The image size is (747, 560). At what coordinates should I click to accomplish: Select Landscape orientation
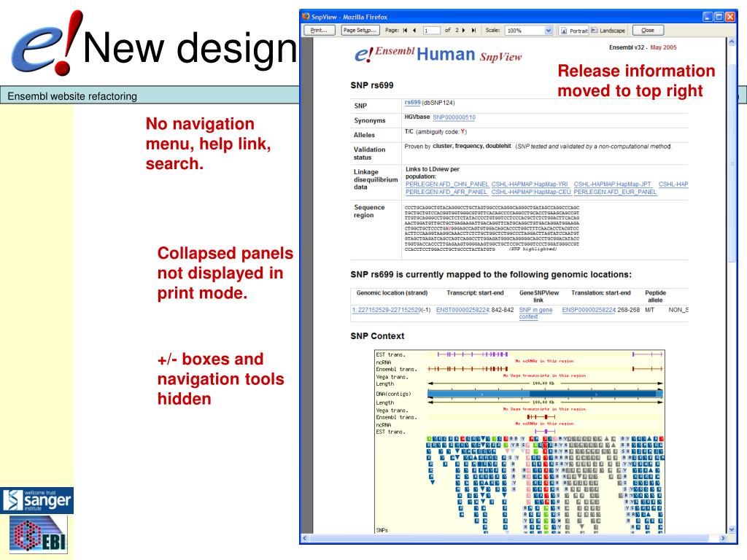pyautogui.click(x=608, y=31)
